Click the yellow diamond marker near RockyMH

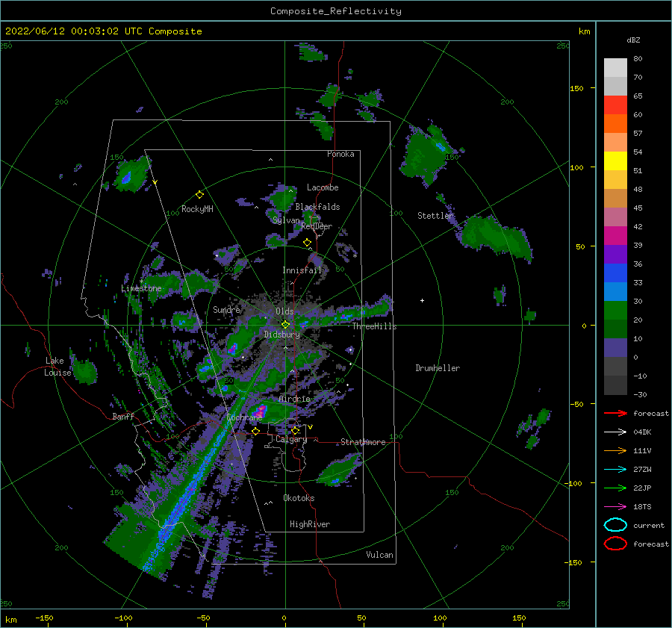coord(199,195)
